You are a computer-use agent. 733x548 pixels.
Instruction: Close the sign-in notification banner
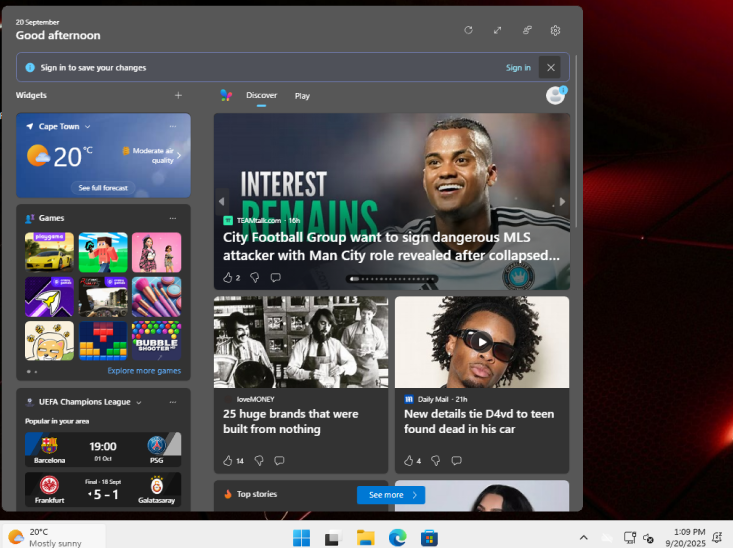tap(551, 68)
